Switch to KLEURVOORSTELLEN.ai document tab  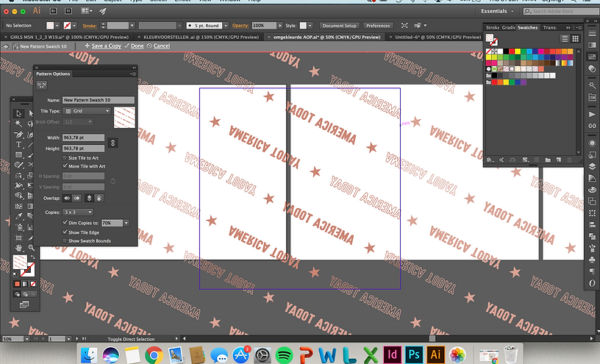(201, 37)
